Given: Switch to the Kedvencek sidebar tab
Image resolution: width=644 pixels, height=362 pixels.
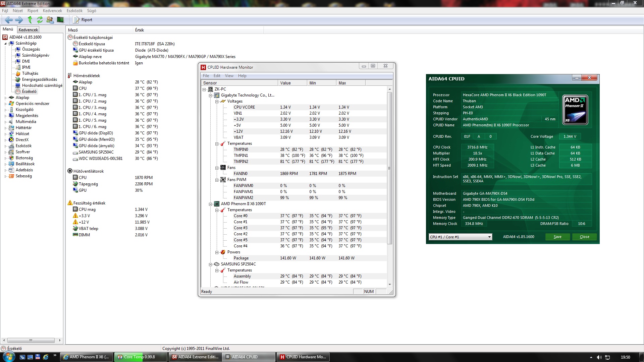Looking at the screenshot, I should (x=29, y=30).
